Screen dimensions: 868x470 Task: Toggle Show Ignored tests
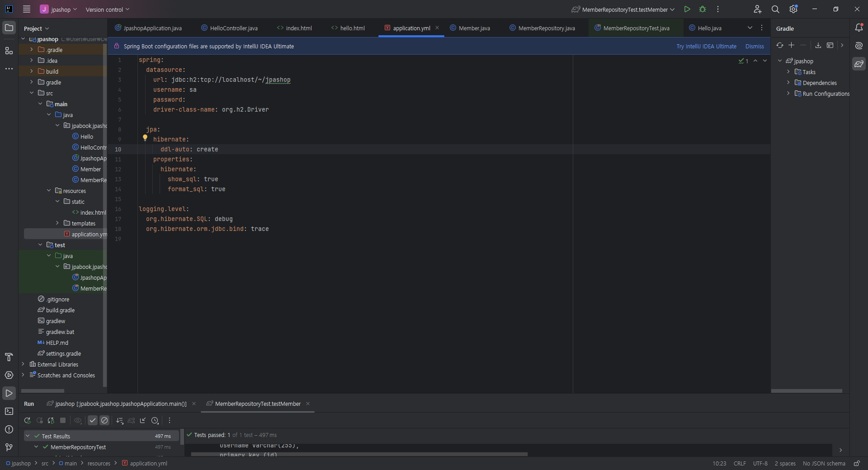pos(104,420)
